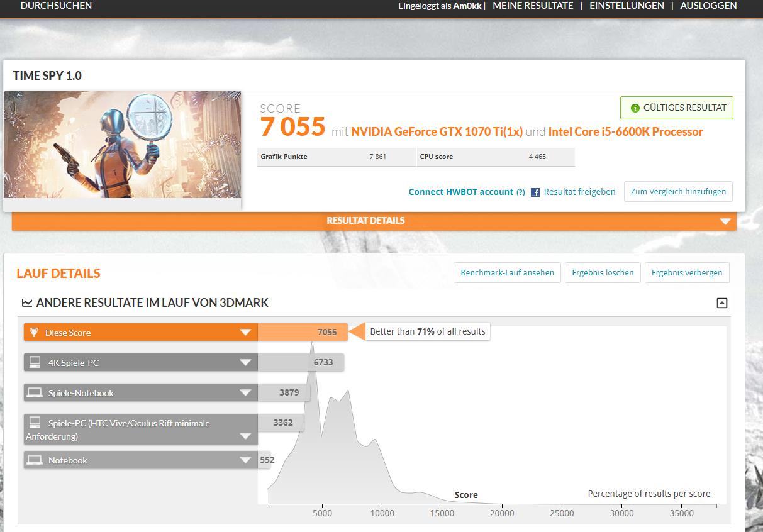Click the Benchmark-Lauf ansehen button

point(507,273)
